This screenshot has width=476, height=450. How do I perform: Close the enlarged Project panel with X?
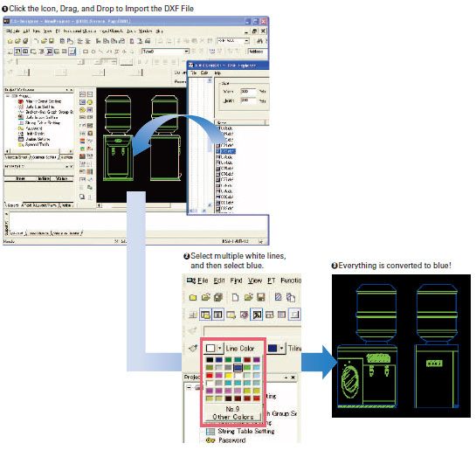click(293, 377)
